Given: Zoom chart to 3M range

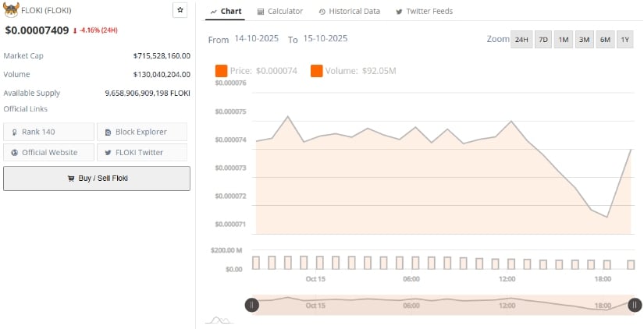Looking at the screenshot, I should [583, 40].
